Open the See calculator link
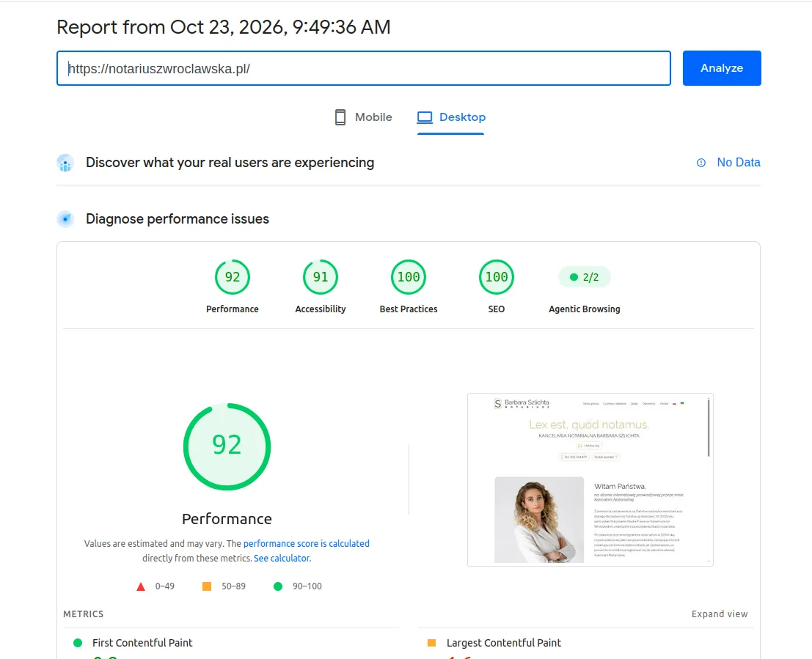The image size is (812, 659). pyautogui.click(x=281, y=558)
